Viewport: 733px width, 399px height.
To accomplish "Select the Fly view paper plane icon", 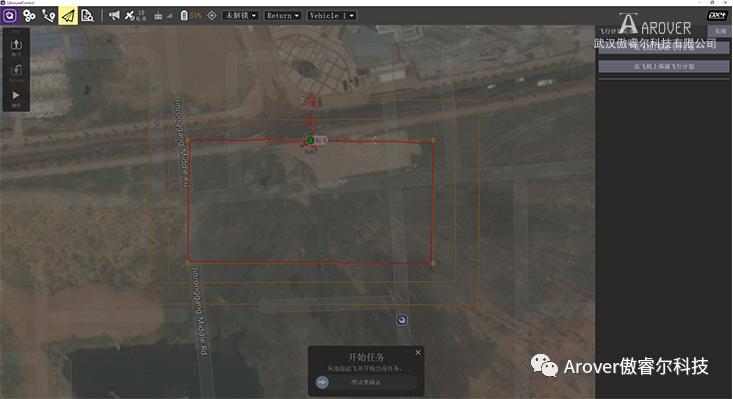I will pyautogui.click(x=68, y=15).
